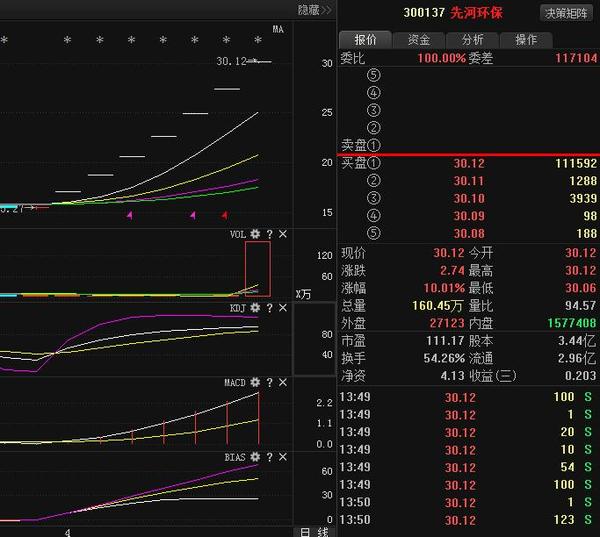Click the 外盘 value 27123
This screenshot has height=537, width=600.
click(447, 323)
